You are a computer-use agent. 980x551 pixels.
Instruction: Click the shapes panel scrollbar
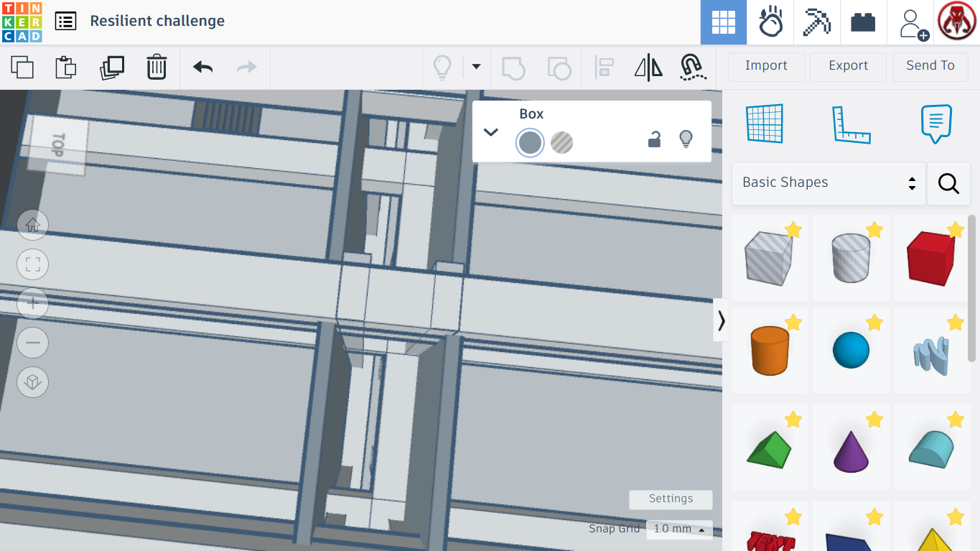(x=972, y=287)
